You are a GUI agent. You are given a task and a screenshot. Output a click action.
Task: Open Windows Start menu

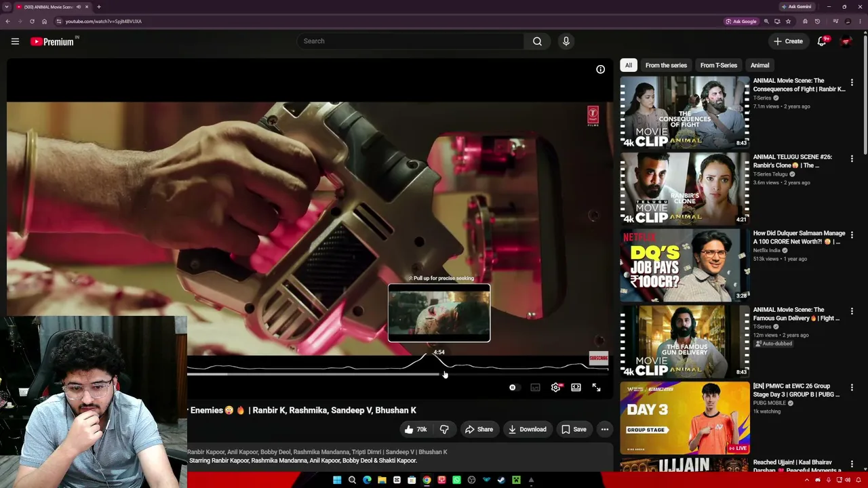pyautogui.click(x=337, y=480)
